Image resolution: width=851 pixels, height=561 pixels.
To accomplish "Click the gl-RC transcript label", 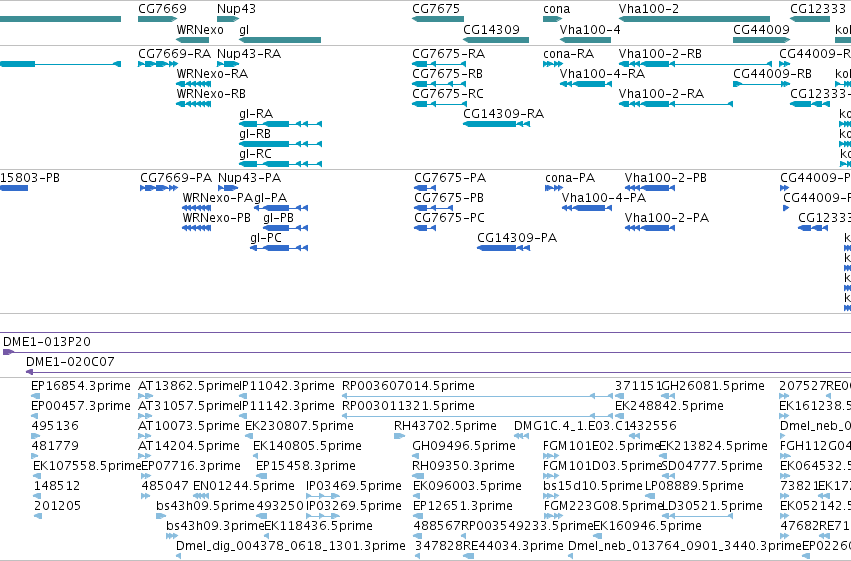I will point(255,154).
